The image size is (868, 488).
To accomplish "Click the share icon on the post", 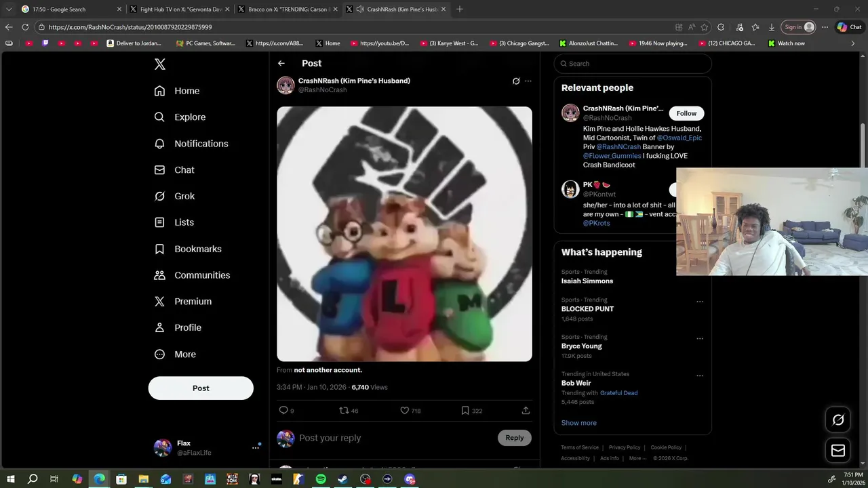I will 526,410.
